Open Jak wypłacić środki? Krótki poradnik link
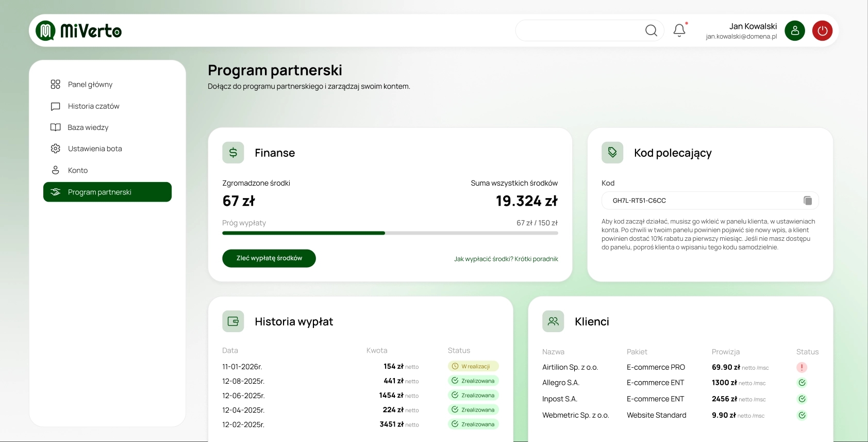The image size is (868, 442). point(506,259)
